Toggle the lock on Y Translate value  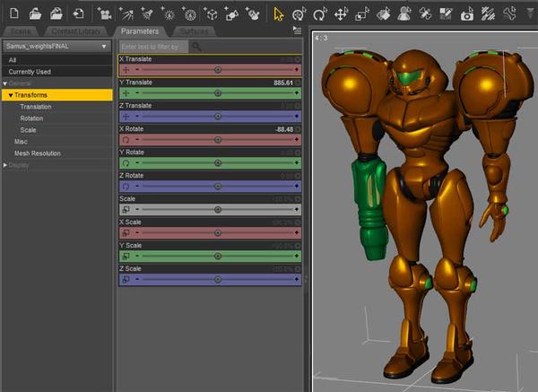tap(298, 82)
